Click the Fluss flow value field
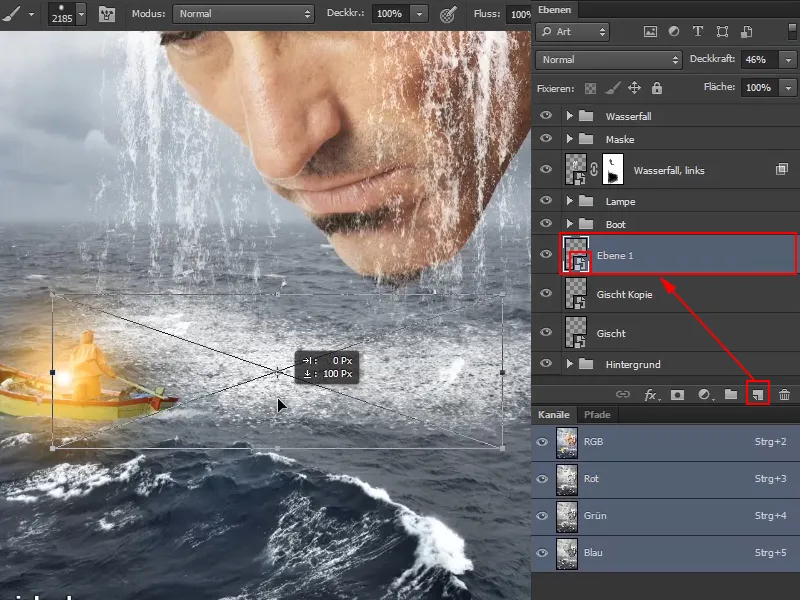The width and height of the screenshot is (800, 600). (518, 14)
